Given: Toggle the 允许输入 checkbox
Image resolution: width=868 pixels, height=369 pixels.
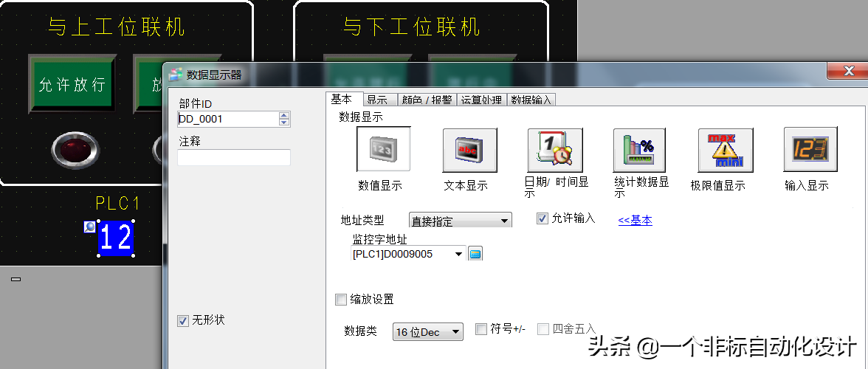Looking at the screenshot, I should tap(542, 218).
